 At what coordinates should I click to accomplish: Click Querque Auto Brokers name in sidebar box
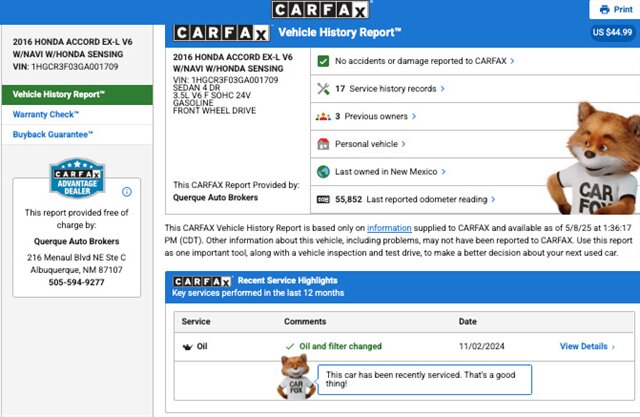tap(76, 242)
